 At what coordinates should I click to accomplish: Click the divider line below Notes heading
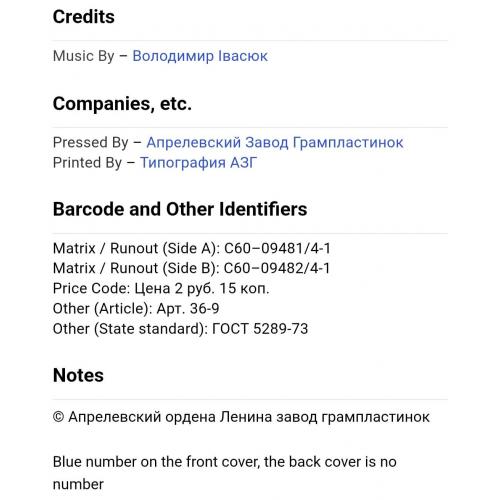250,399
